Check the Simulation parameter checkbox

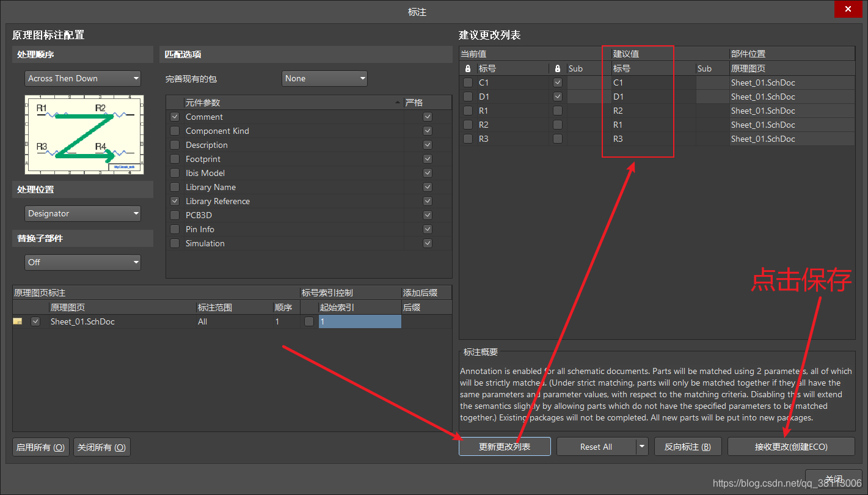(175, 243)
